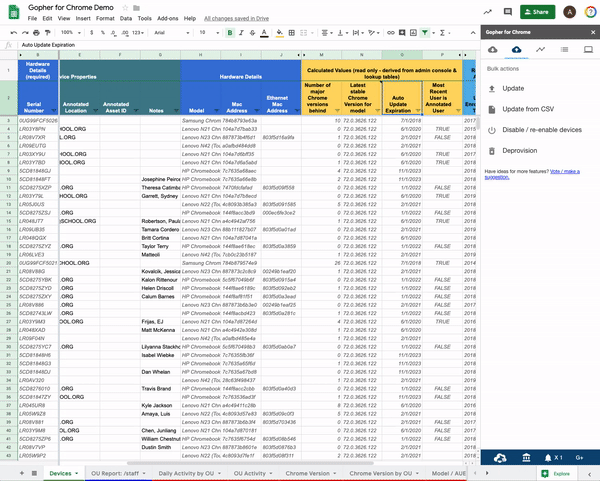
Task: Choose Update from CSV
Action: coord(528,109)
